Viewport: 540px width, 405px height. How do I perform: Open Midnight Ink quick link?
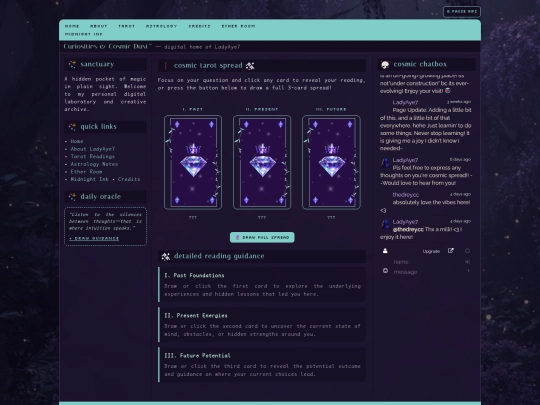89,179
